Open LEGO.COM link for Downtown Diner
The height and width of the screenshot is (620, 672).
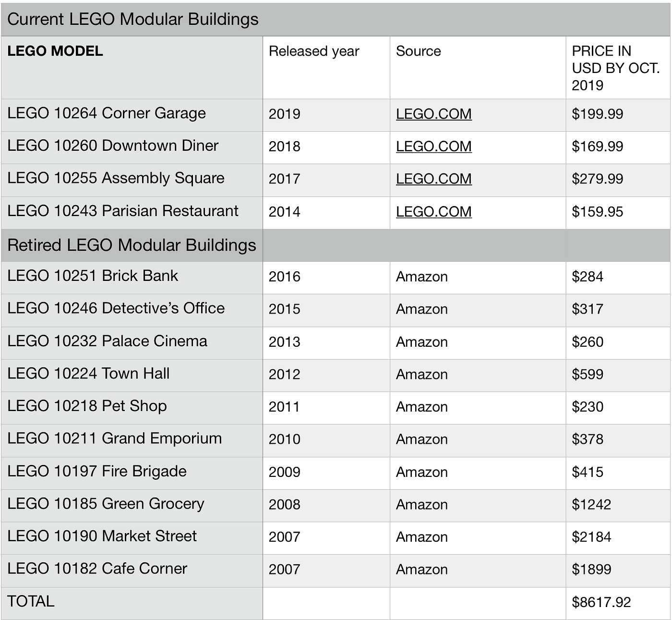point(433,146)
